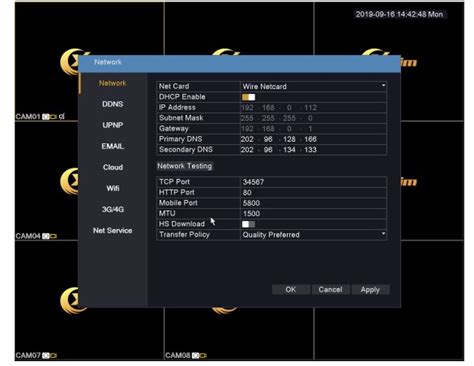Click the TCP Port label
Screen dimensions: 474x366
(x=174, y=182)
